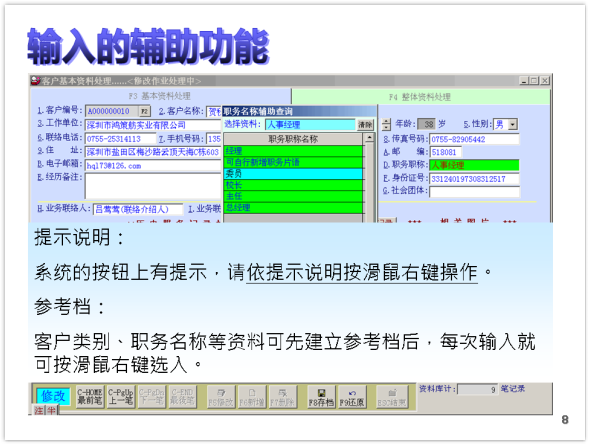Screen dimensions: 590x445
Task: Switch to F3 基本资料处理 tab
Action: pos(160,96)
